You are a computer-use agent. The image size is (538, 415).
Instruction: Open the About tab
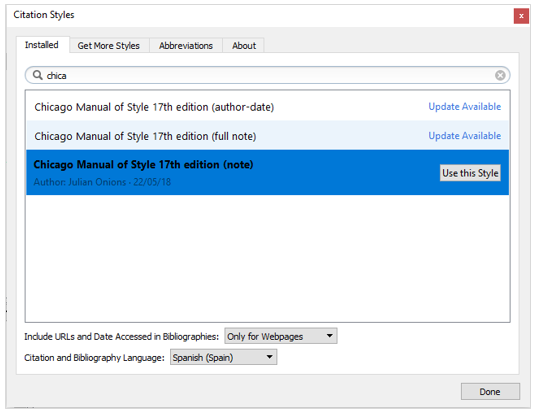(244, 46)
